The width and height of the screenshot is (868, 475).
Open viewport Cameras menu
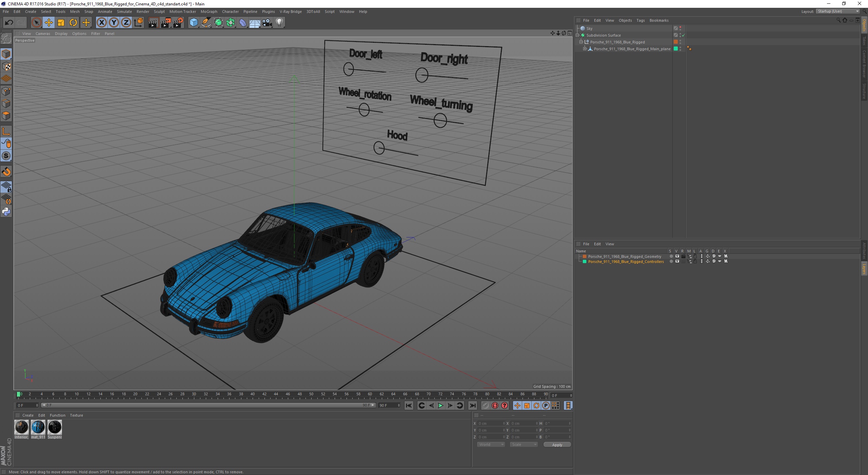(43, 34)
